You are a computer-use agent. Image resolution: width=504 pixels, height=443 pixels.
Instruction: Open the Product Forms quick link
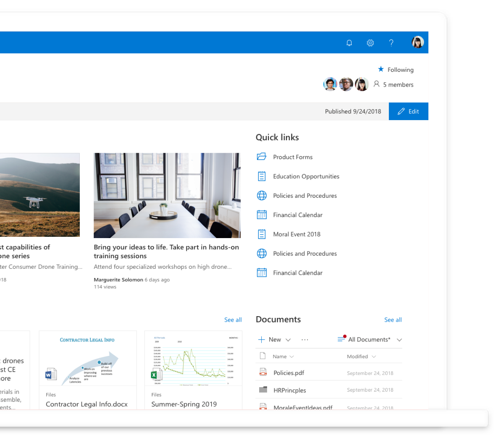tap(293, 157)
